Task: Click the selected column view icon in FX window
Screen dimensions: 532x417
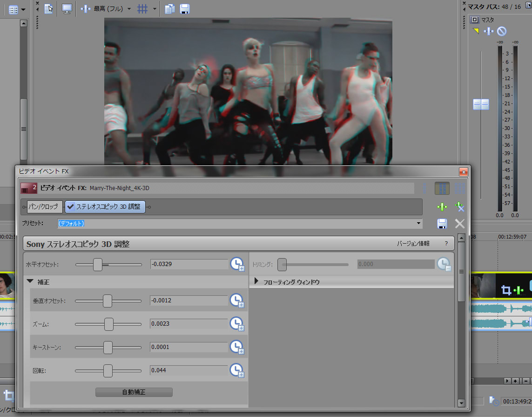Action: pos(442,188)
